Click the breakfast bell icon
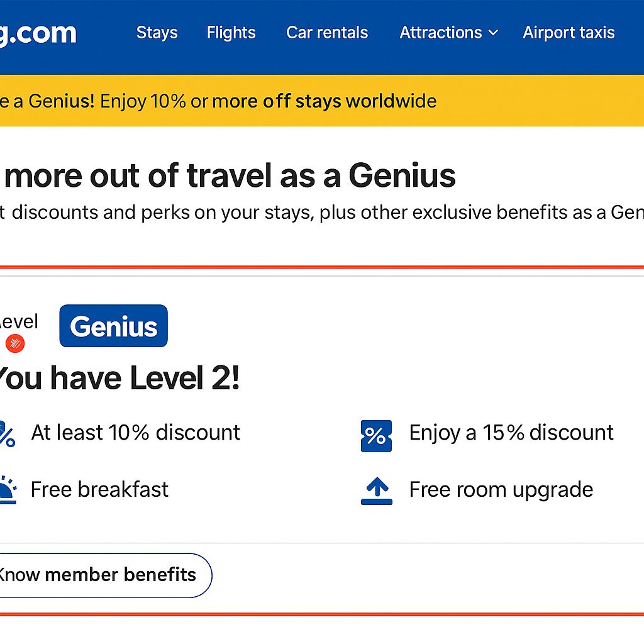 pos(7,489)
